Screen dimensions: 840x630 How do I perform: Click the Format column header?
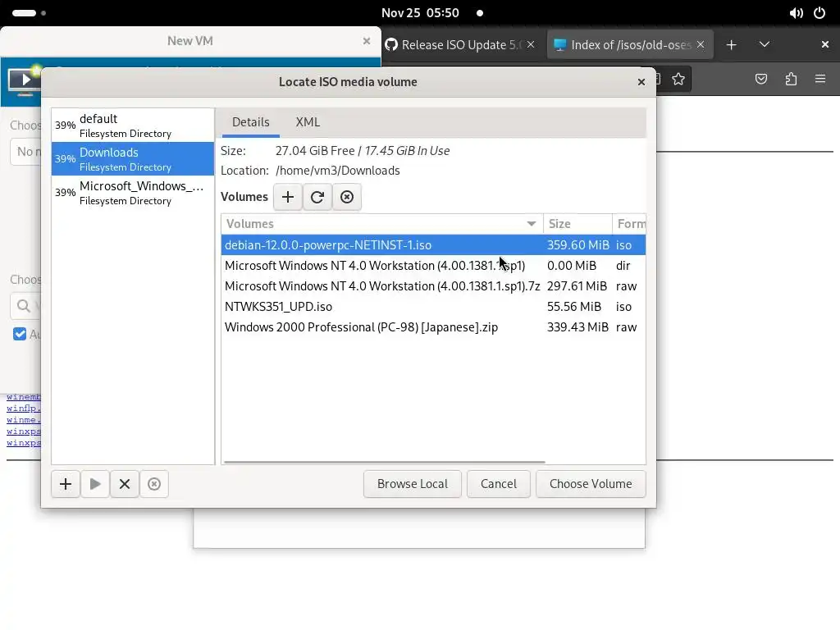[629, 224]
